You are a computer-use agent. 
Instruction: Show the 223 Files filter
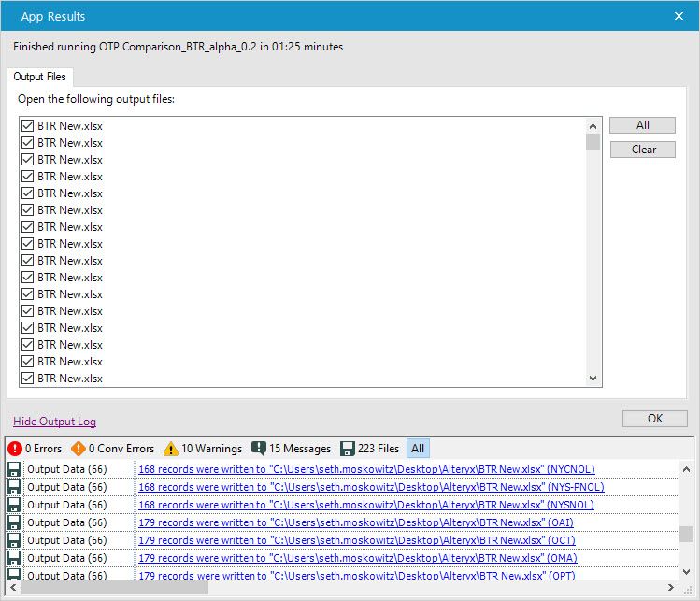[370, 449]
